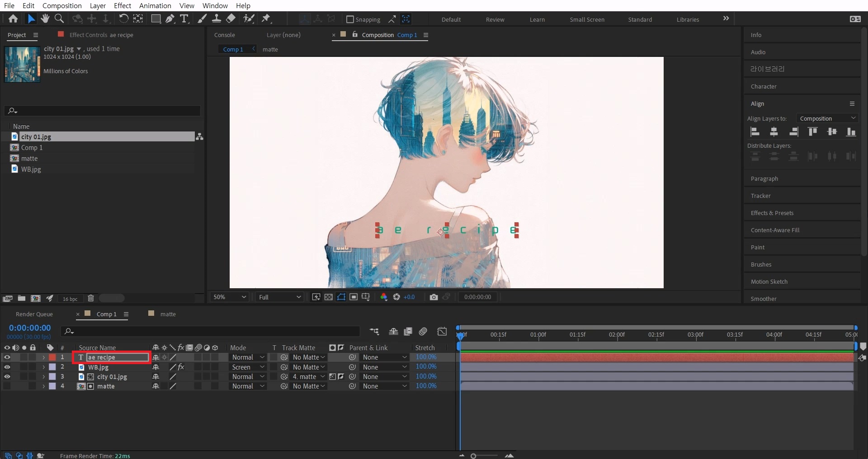Select the Hand tool

[45, 19]
